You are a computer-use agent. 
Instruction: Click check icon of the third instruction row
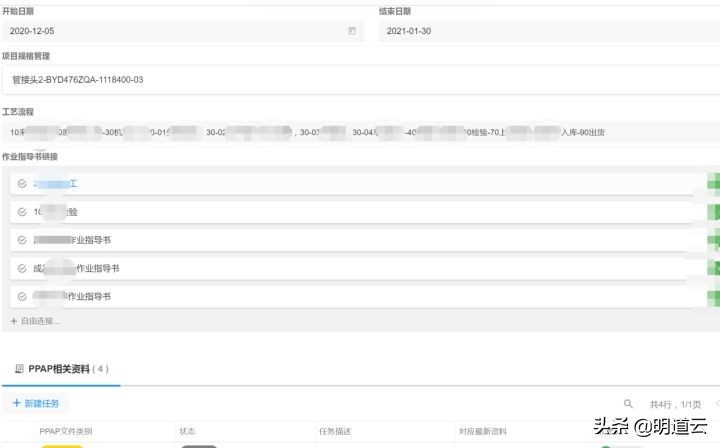click(x=22, y=240)
